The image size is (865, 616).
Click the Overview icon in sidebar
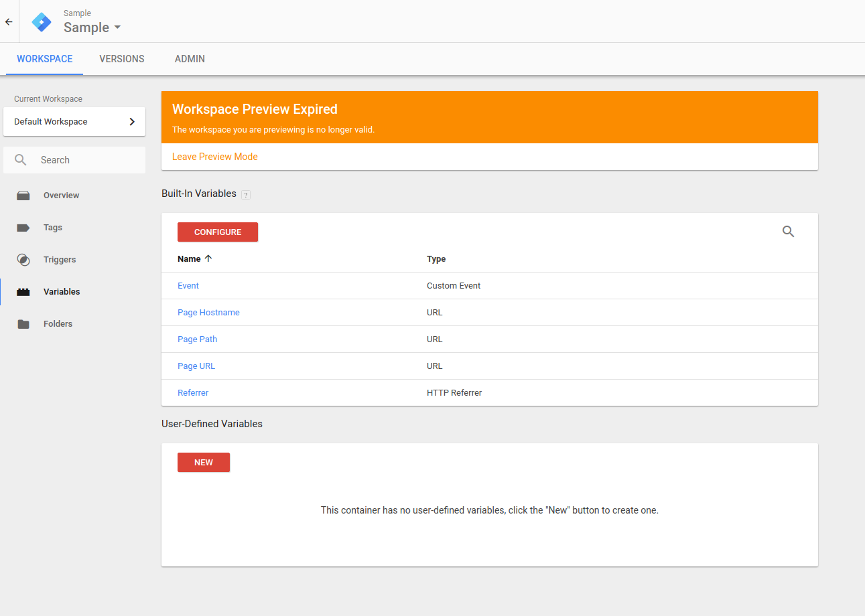pyautogui.click(x=23, y=196)
